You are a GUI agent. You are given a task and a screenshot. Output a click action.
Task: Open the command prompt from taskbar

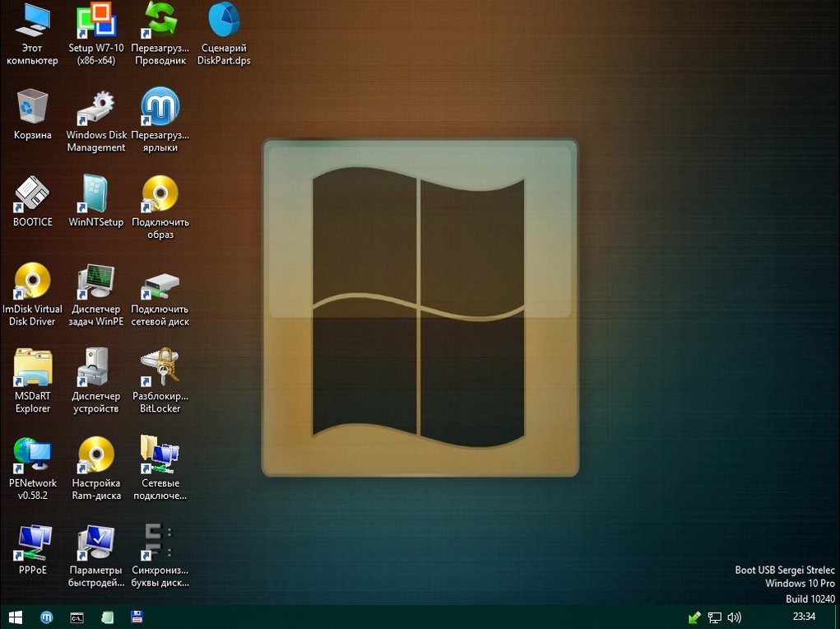tap(77, 617)
